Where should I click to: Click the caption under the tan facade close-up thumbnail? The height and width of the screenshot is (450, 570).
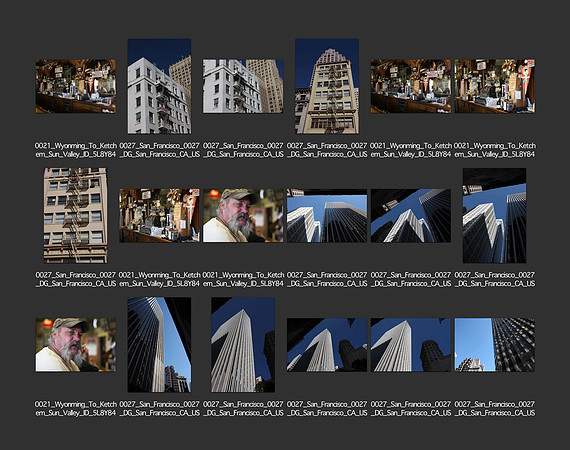[76, 279]
